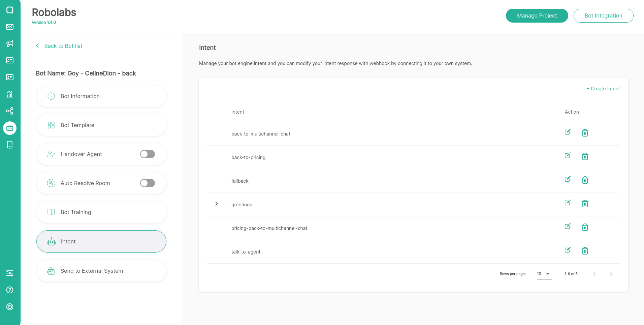This screenshot has width=644, height=325.
Task: Open the analytics chart sidebar icon
Action: point(10,94)
